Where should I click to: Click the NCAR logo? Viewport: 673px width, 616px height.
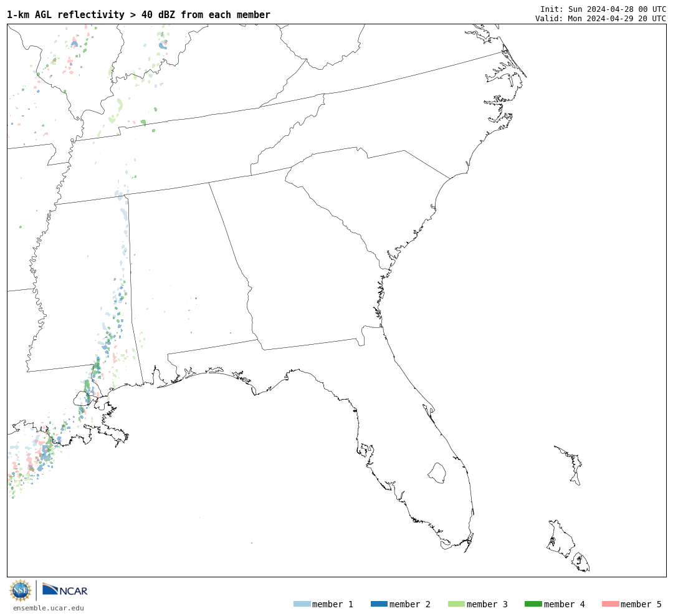[65, 590]
